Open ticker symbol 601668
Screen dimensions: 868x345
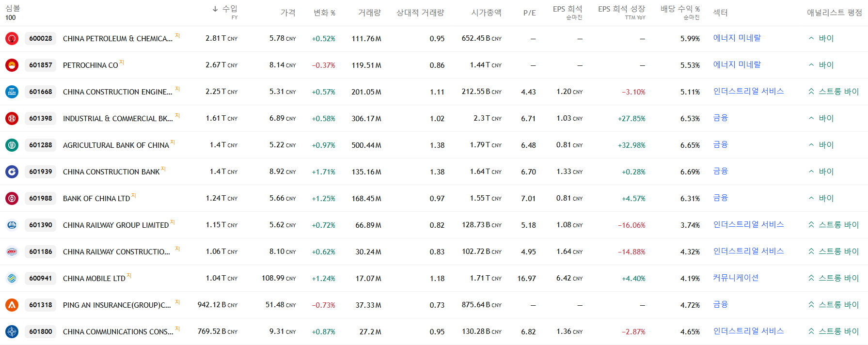pyautogui.click(x=41, y=92)
